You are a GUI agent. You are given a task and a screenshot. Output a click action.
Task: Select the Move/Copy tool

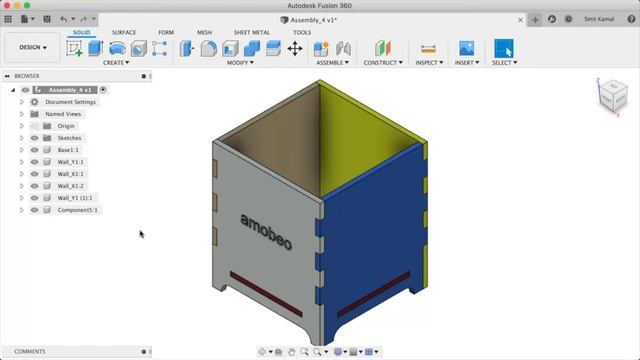point(295,49)
